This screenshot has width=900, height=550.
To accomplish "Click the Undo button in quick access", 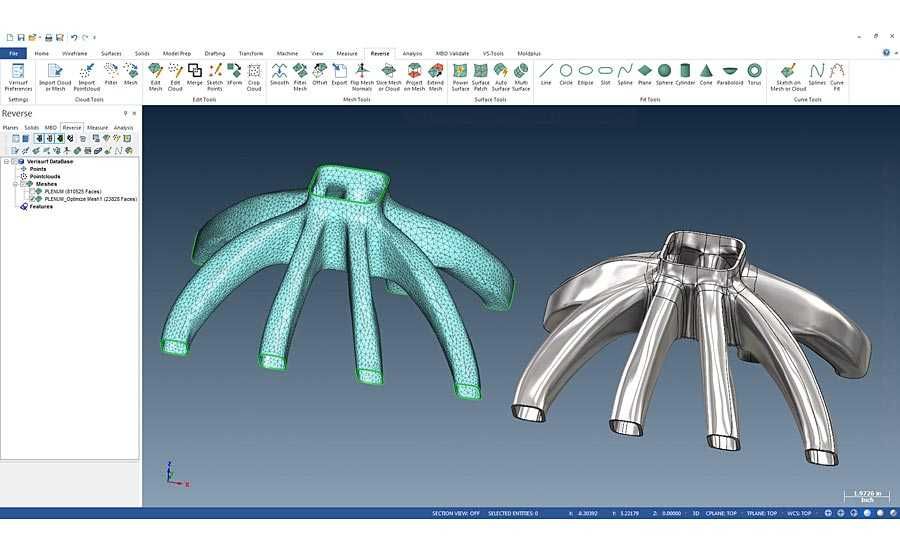I will click(74, 37).
